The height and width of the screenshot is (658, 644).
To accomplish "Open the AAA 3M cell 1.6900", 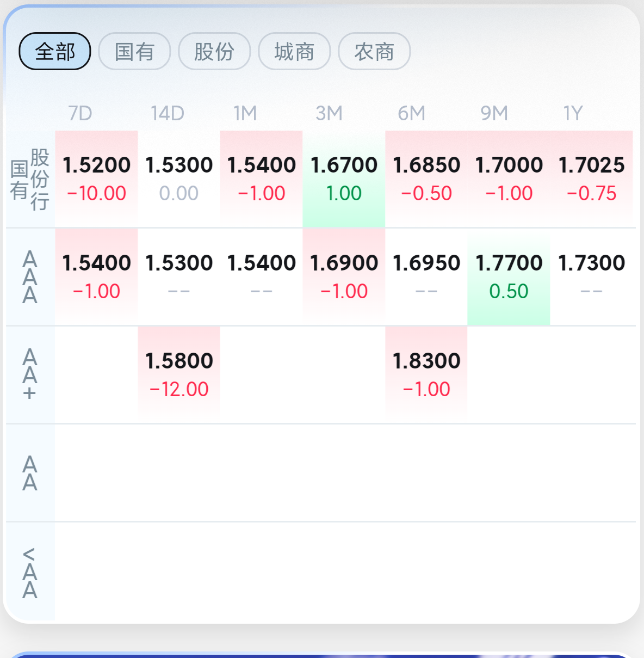I will (x=344, y=277).
